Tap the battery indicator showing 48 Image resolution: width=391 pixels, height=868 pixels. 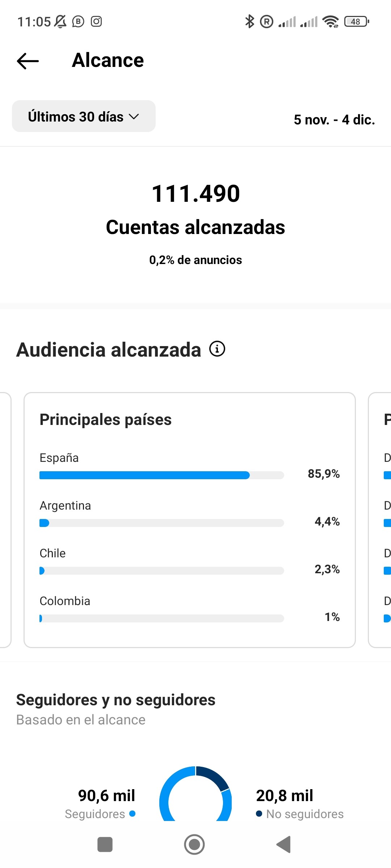pos(357,22)
